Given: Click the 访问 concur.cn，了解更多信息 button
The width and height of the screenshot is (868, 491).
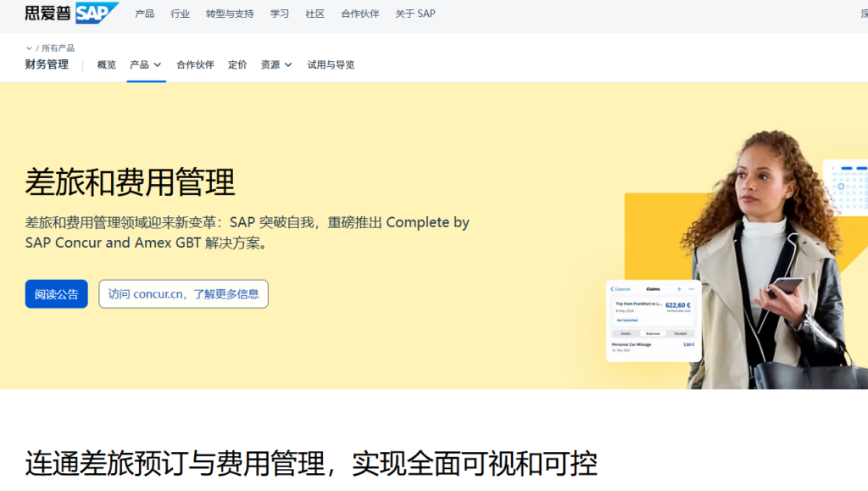Looking at the screenshot, I should tap(183, 294).
